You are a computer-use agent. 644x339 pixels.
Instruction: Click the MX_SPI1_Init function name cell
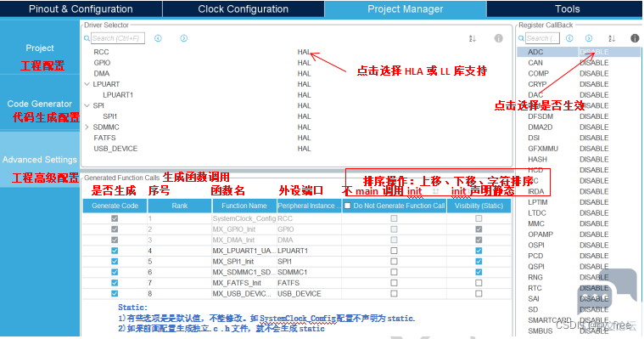[x=244, y=261]
